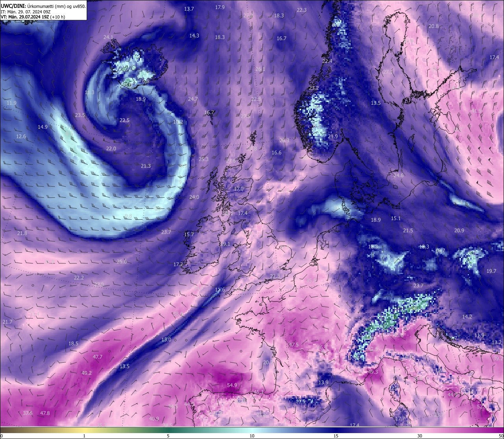Click the 18.5 map value
The image size is (504, 439).
(73, 343)
